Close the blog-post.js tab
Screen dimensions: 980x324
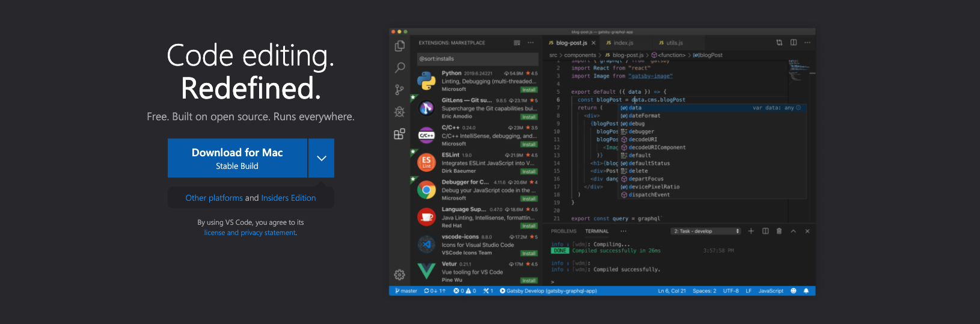point(593,43)
